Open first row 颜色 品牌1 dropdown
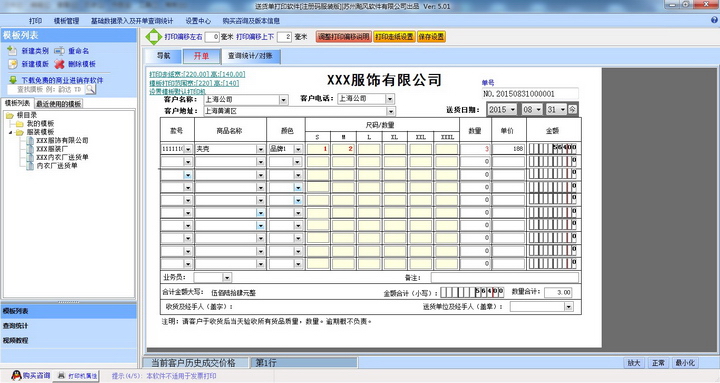The image size is (720, 383). pyautogui.click(x=298, y=149)
